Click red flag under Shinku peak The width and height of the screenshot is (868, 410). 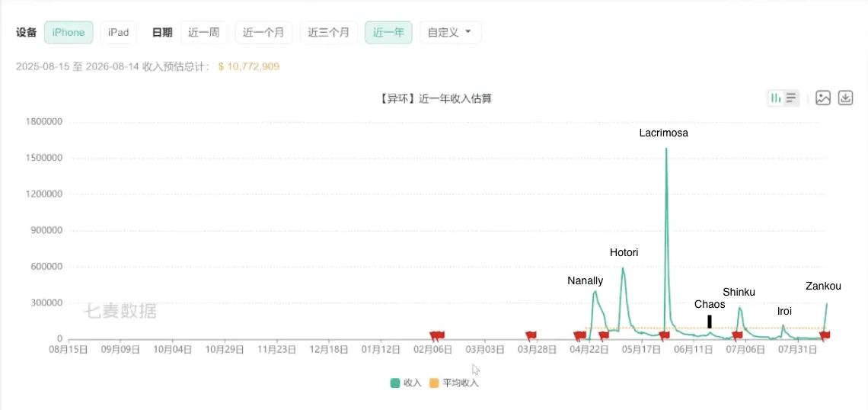(737, 335)
